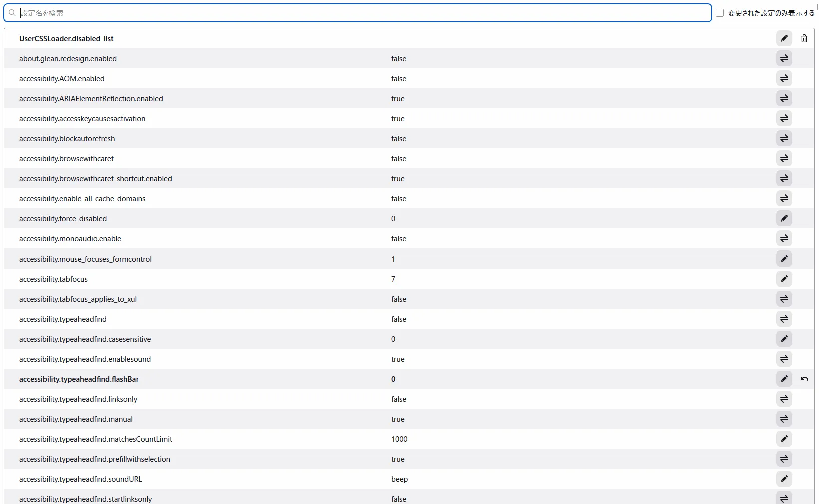Enable show only modified preferences checkbox

click(x=720, y=13)
